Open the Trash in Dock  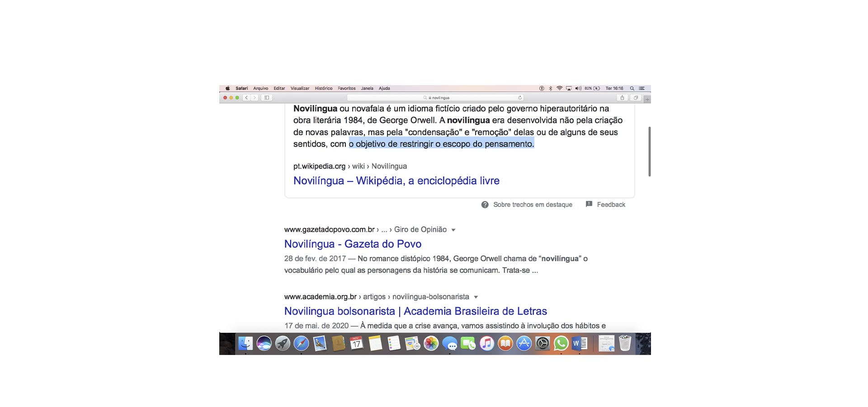tap(625, 344)
